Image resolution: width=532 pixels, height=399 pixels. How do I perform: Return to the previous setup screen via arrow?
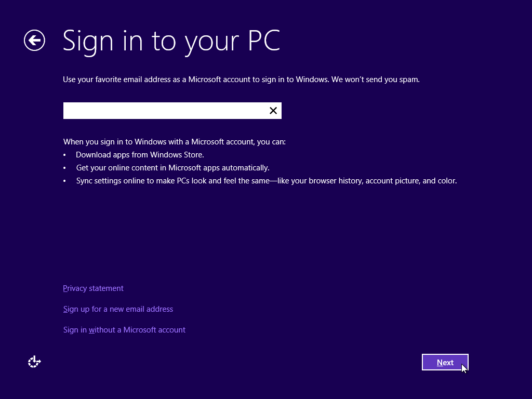[x=34, y=40]
